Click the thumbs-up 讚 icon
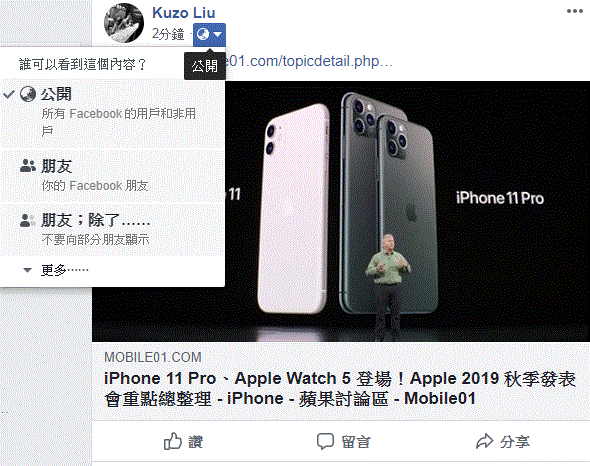This screenshot has height=466, width=590. point(173,441)
